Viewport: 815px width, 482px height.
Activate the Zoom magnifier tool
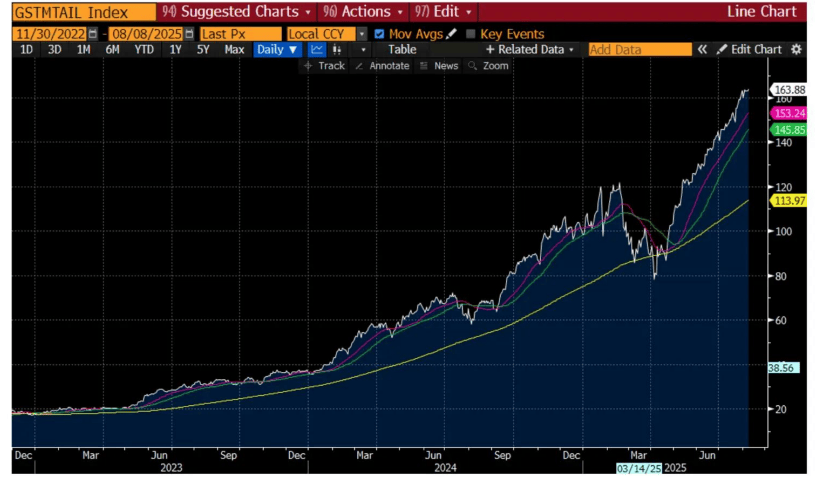click(488, 66)
